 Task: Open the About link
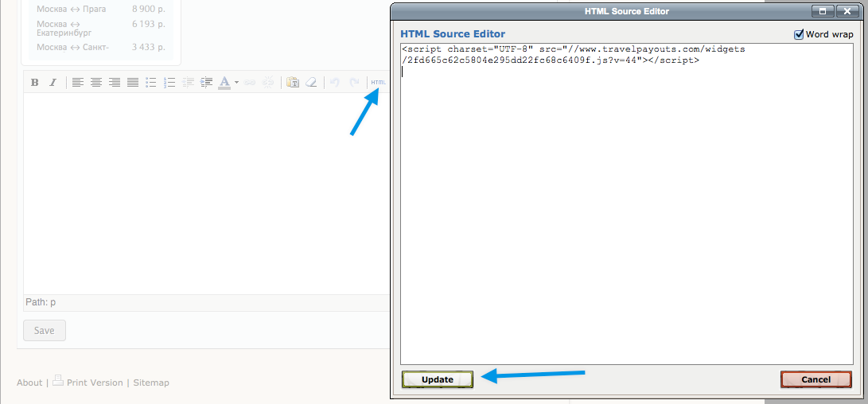tap(29, 383)
